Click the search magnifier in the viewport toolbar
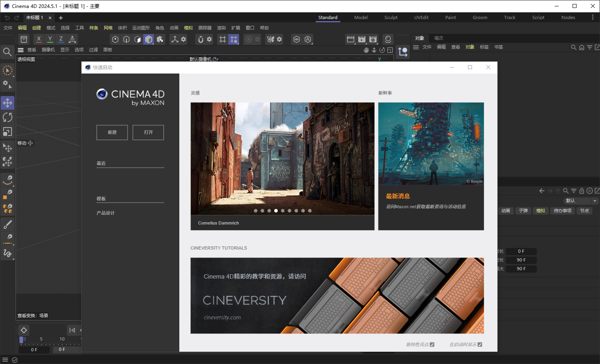Image resolution: width=600 pixels, height=364 pixels. coord(8,52)
